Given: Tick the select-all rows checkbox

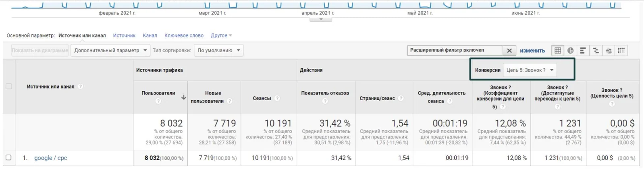Looking at the screenshot, I should pyautogui.click(x=8, y=86).
